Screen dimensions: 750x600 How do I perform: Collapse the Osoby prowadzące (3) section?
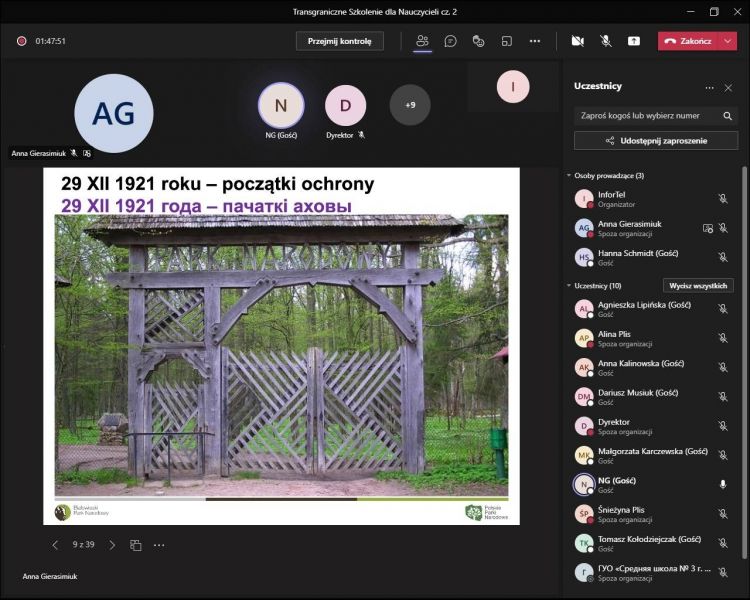(569, 176)
